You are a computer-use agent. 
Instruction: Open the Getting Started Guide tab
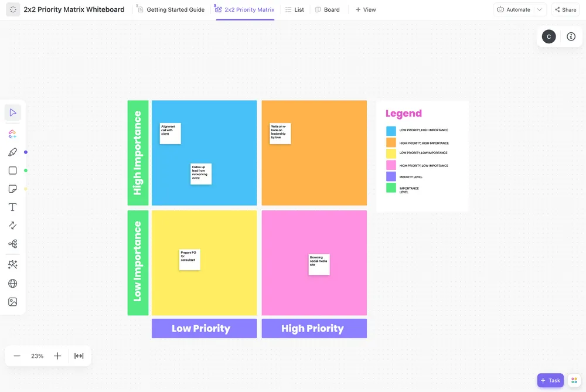(x=171, y=10)
